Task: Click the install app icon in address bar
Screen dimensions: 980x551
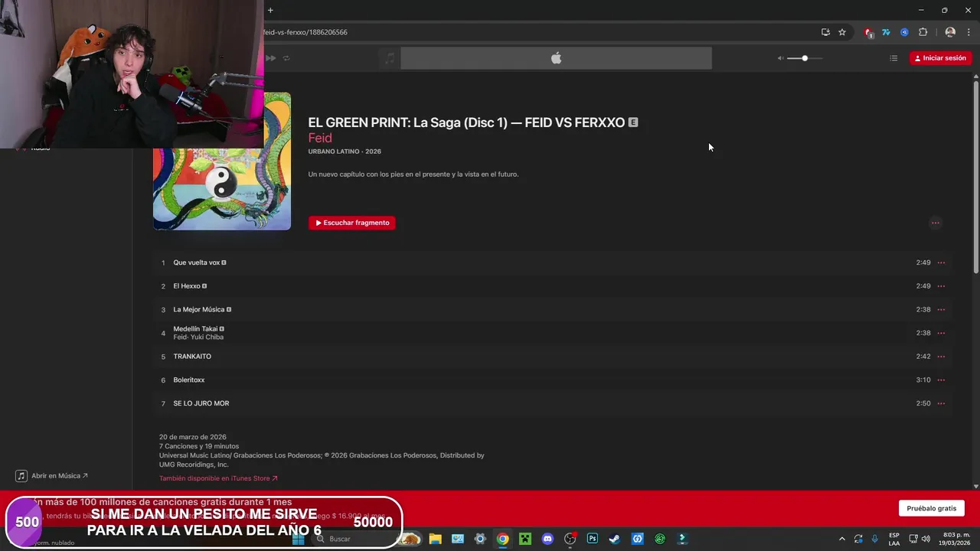Action: [x=825, y=32]
